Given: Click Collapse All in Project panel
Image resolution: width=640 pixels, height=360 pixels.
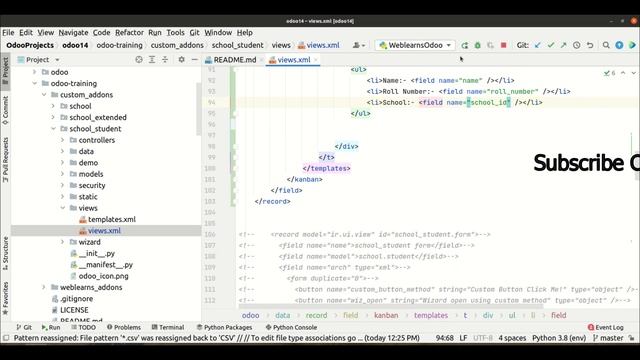Looking at the screenshot, I should (165, 60).
